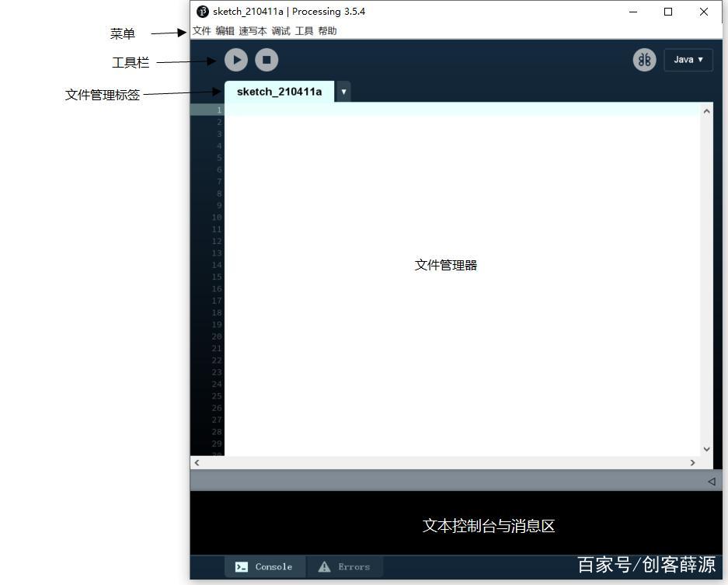Click the horizontal scroll left arrow
Image resolution: width=728 pixels, height=585 pixels.
pos(197,462)
